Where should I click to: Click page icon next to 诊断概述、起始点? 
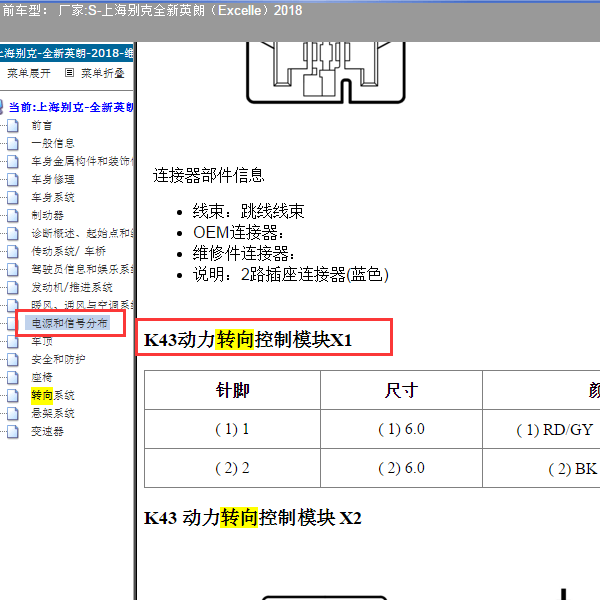(13, 233)
